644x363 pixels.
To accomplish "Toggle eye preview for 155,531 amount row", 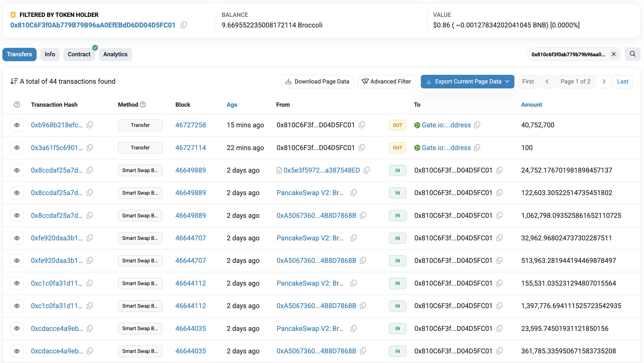I will 17,283.
